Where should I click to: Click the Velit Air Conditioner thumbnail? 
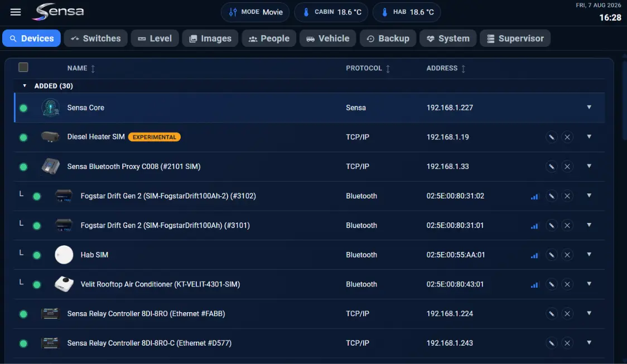click(x=64, y=284)
